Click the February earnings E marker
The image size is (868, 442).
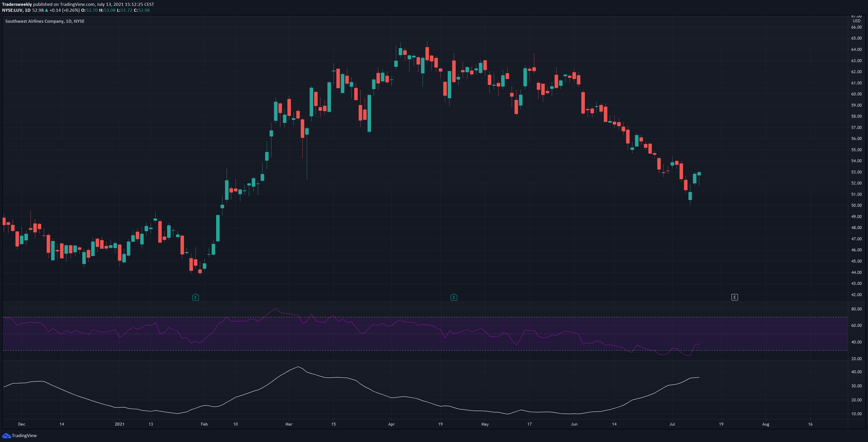click(195, 297)
